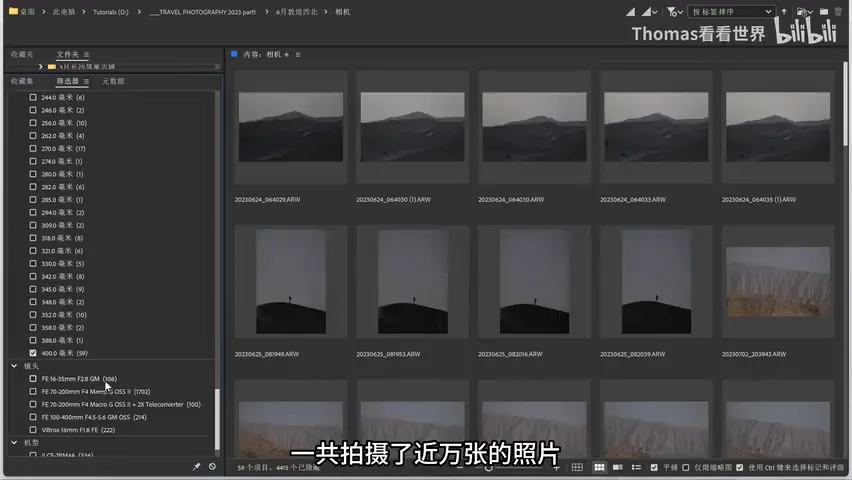Viewport: 852px width, 480px height.
Task: Switch to details view icon
Action: coord(618,467)
